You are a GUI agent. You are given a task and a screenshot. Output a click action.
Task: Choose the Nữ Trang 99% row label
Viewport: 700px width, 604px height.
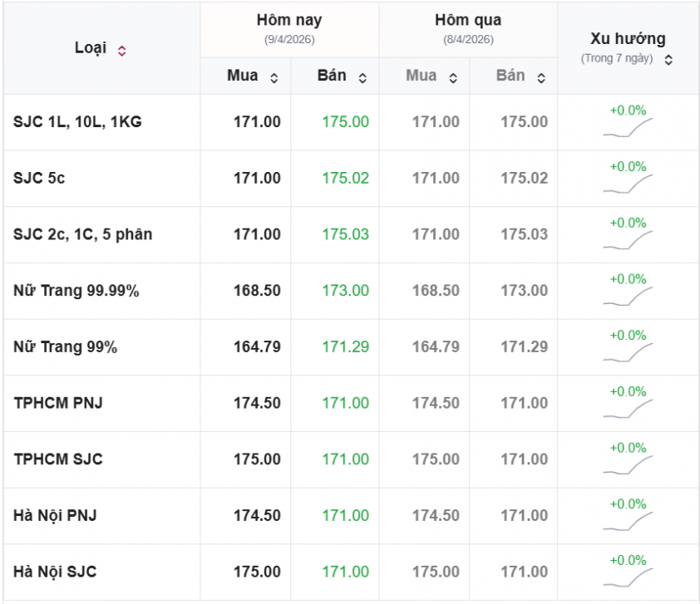(65, 347)
